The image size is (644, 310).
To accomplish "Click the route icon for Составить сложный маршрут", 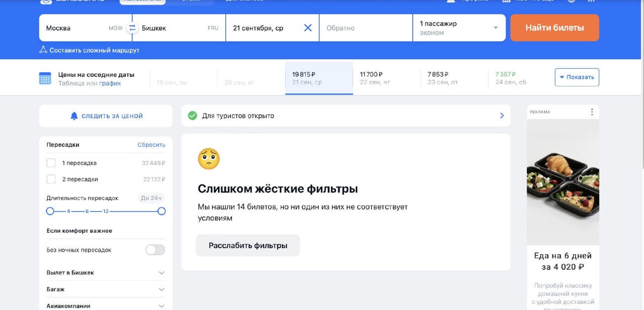I will pos(43,50).
